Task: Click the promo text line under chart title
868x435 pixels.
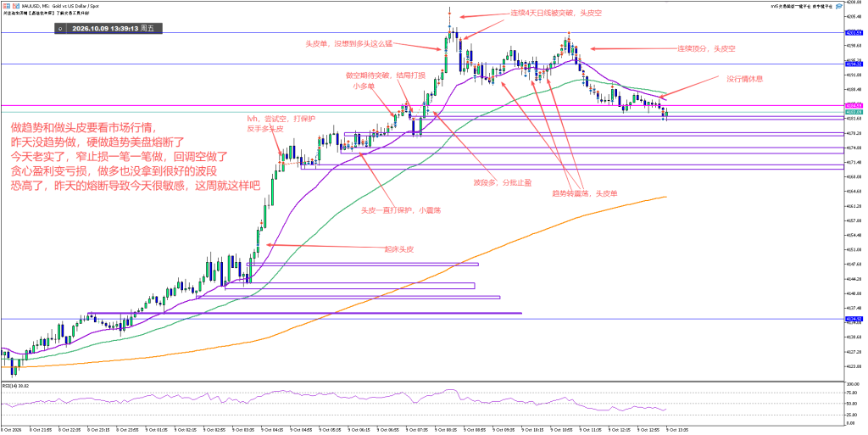Action: click(46, 14)
